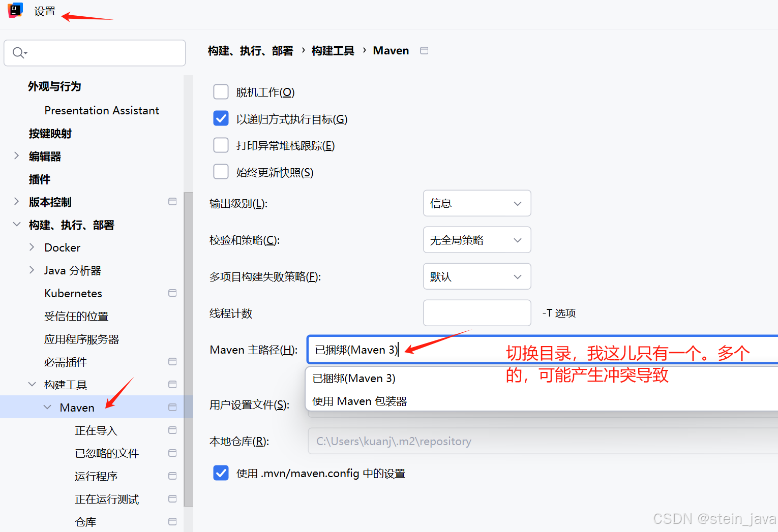
Task: Select Kubernetes in the settings tree
Action: pyautogui.click(x=73, y=293)
